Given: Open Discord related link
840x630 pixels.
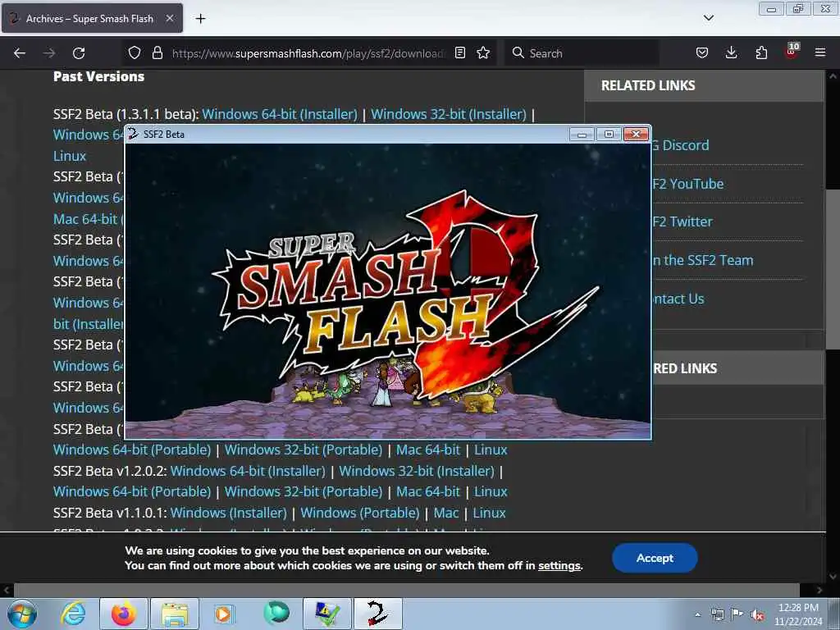Looking at the screenshot, I should (x=681, y=145).
